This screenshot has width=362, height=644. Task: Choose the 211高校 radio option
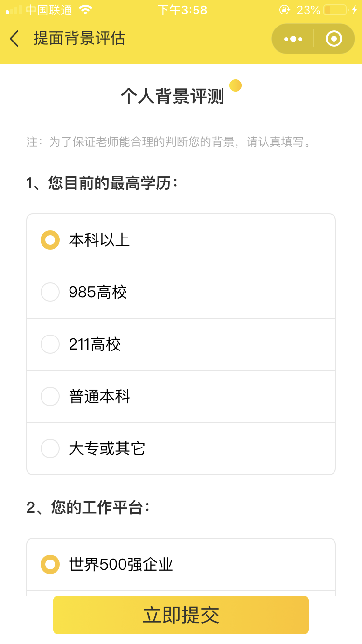coord(50,344)
